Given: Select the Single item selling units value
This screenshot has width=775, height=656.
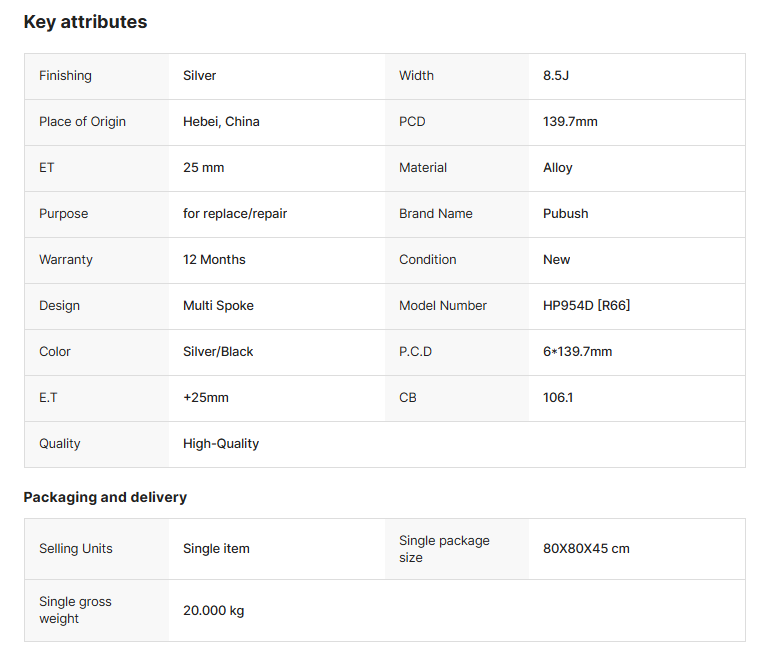Looking at the screenshot, I should point(216,549).
